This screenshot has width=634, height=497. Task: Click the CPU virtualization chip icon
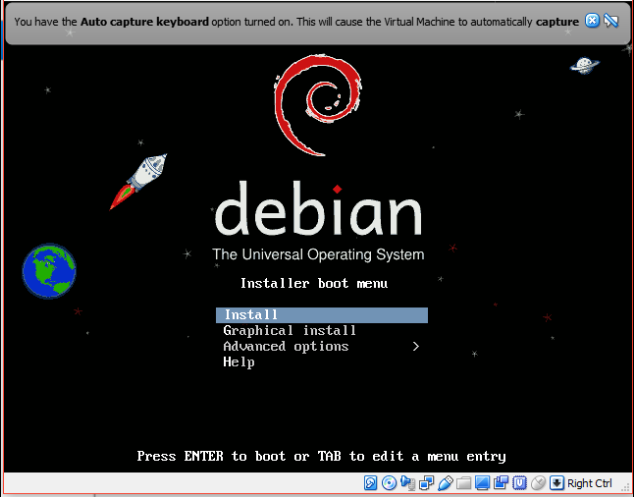pyautogui.click(x=520, y=483)
